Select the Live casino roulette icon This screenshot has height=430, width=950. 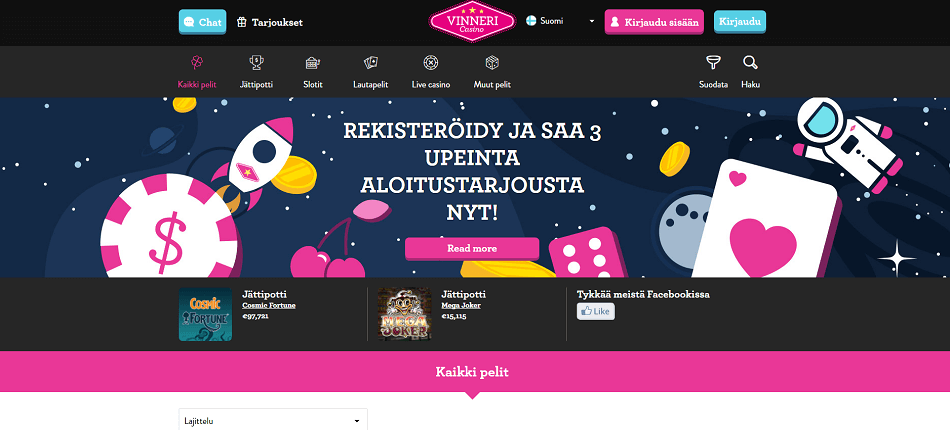tap(431, 62)
